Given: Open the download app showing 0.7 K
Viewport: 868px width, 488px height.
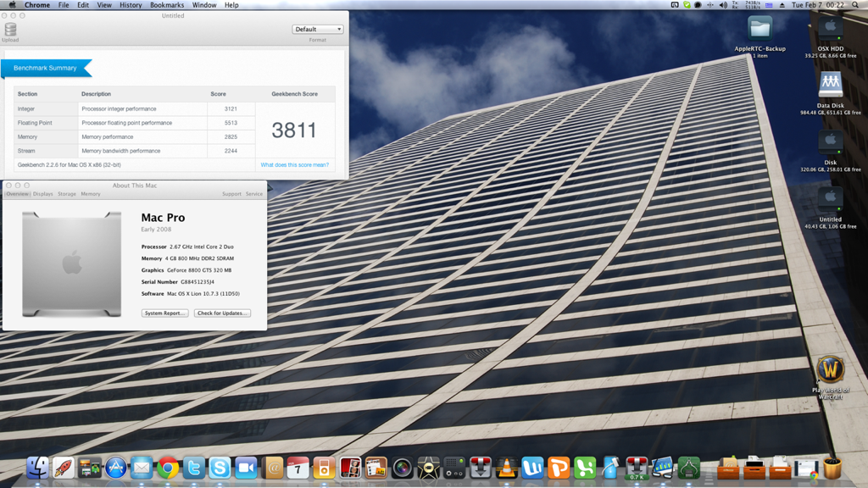Looking at the screenshot, I should tap(637, 468).
